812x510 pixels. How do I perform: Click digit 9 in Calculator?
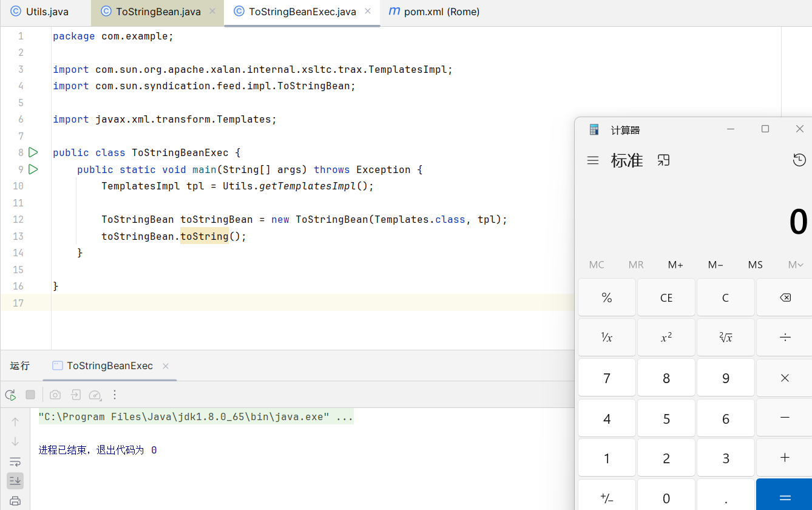click(725, 378)
